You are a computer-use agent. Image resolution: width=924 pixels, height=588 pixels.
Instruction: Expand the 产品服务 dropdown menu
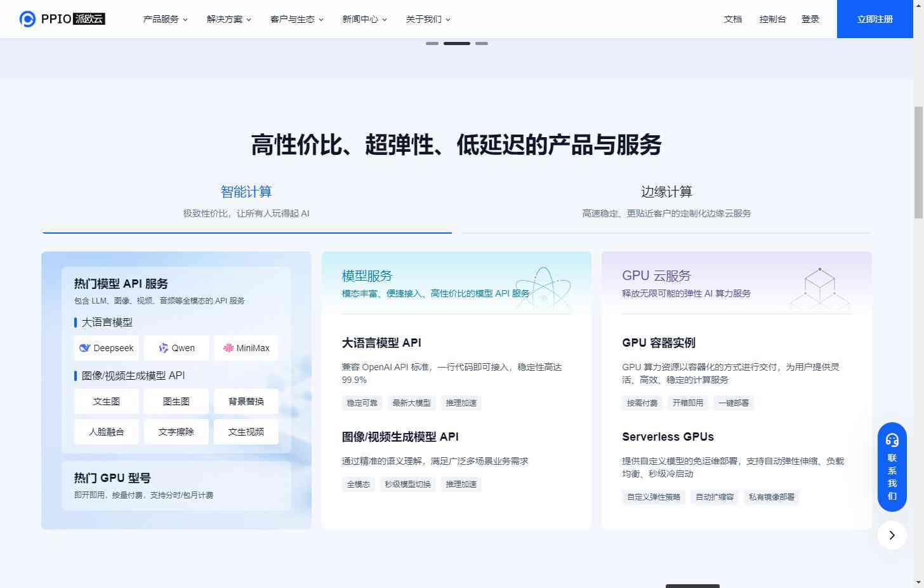coord(165,19)
